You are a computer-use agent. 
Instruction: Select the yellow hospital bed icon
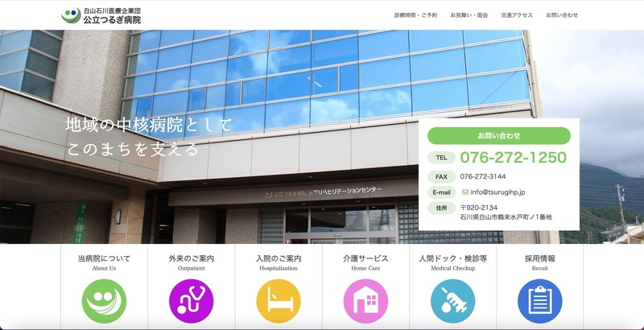point(279,301)
